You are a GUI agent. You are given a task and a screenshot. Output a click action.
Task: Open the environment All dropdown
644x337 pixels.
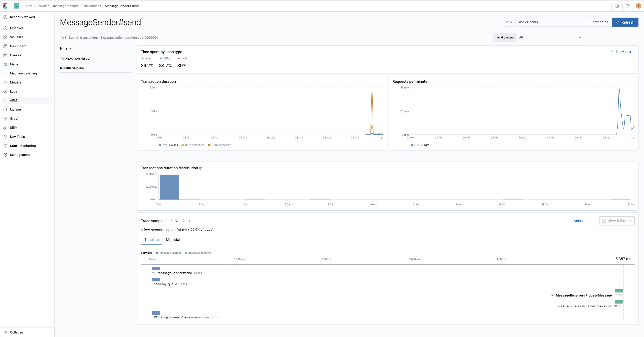click(550, 37)
